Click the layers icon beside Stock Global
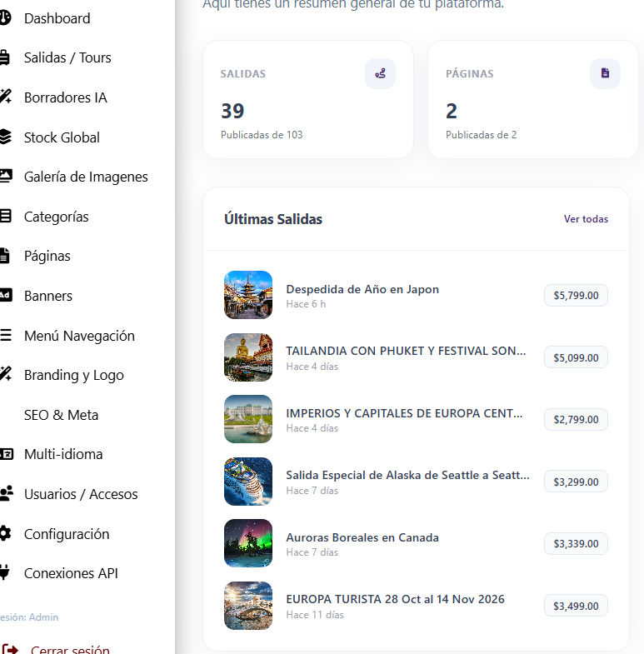Viewport: 644px width, 654px height. [x=6, y=137]
